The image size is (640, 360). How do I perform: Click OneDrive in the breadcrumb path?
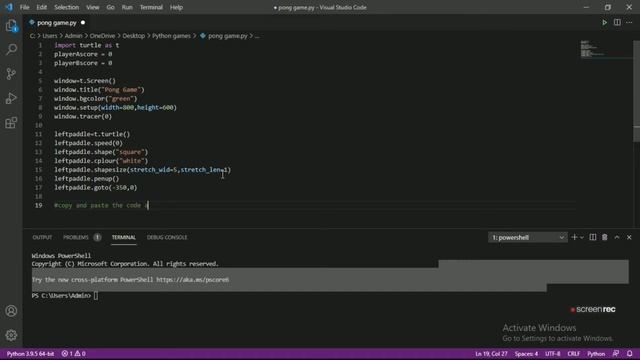pyautogui.click(x=102, y=36)
